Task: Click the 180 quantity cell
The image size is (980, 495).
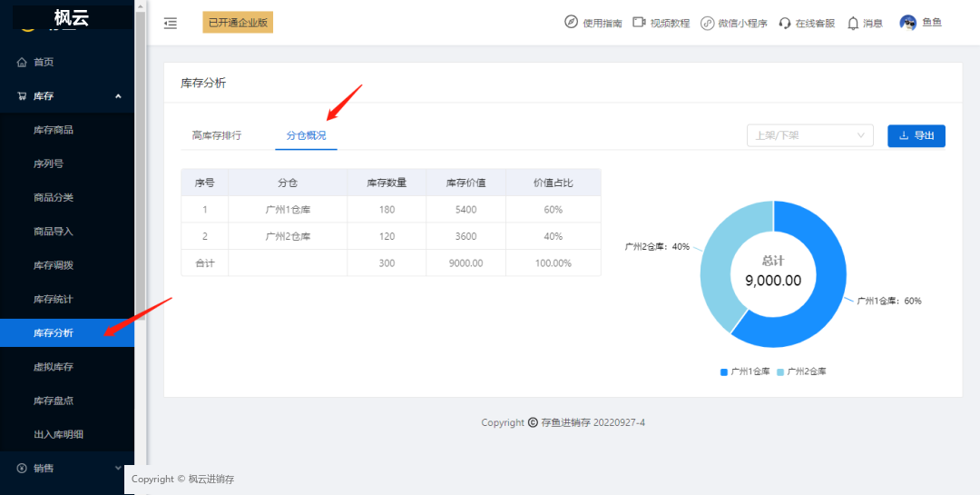Action: pos(387,210)
